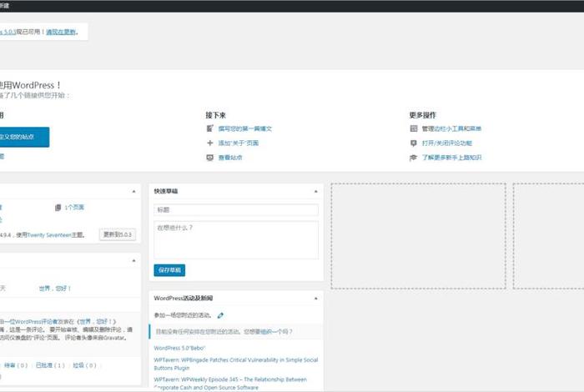Viewport: 584px width, 392px height.
Task: Open the Twenty Seventeen theme link
Action: [49, 235]
